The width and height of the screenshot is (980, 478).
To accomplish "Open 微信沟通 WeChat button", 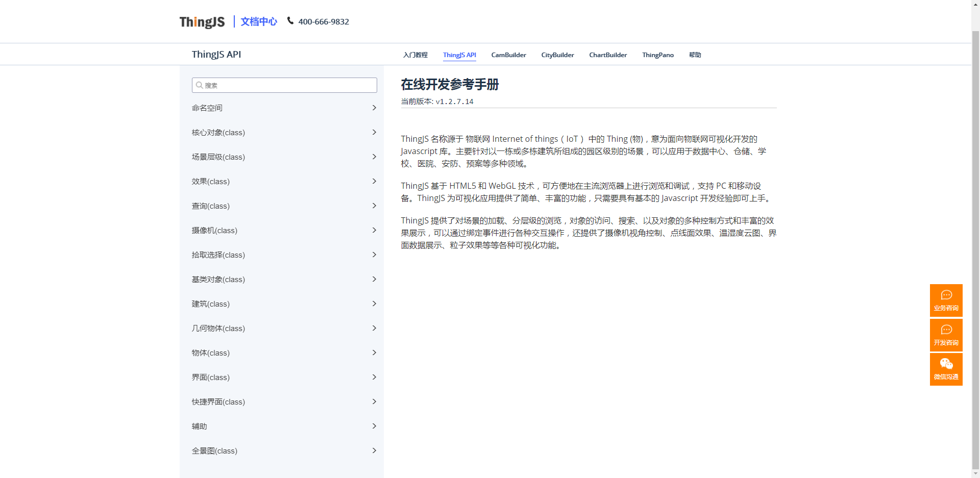I will [946, 369].
